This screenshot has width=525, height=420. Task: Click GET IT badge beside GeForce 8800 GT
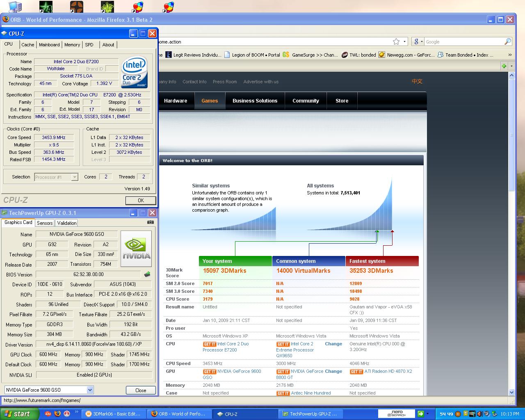[283, 372]
